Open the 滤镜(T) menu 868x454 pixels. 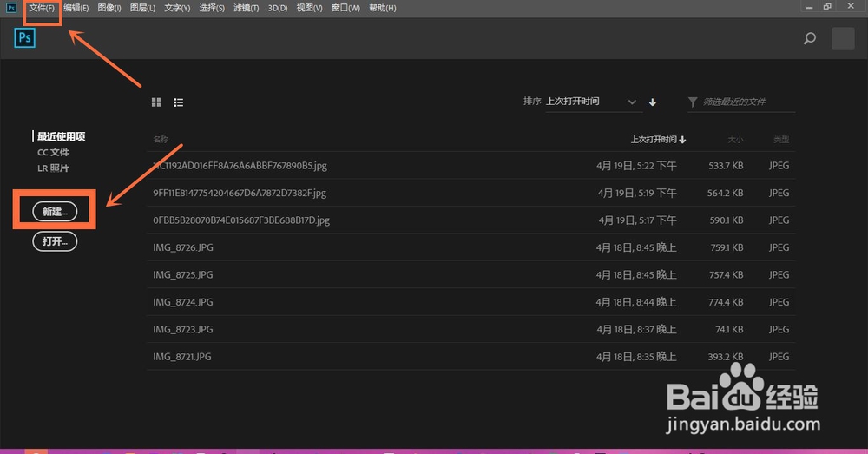click(x=246, y=8)
